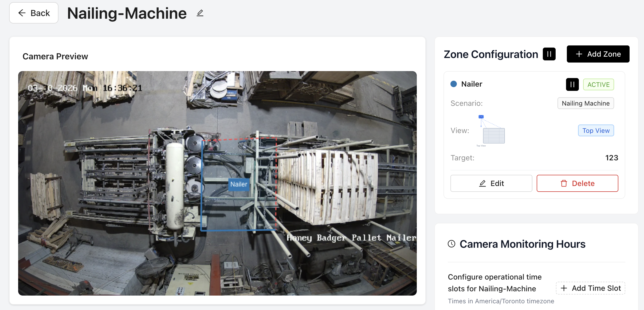
Task: Click the pencil icon beside Nailing-Machine title
Action: pyautogui.click(x=200, y=13)
